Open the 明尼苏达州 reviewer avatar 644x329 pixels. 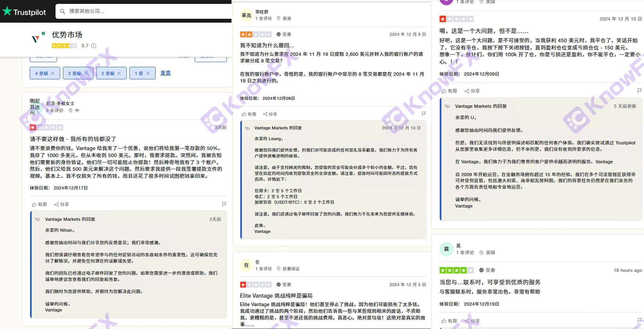pyautogui.click(x=35, y=107)
